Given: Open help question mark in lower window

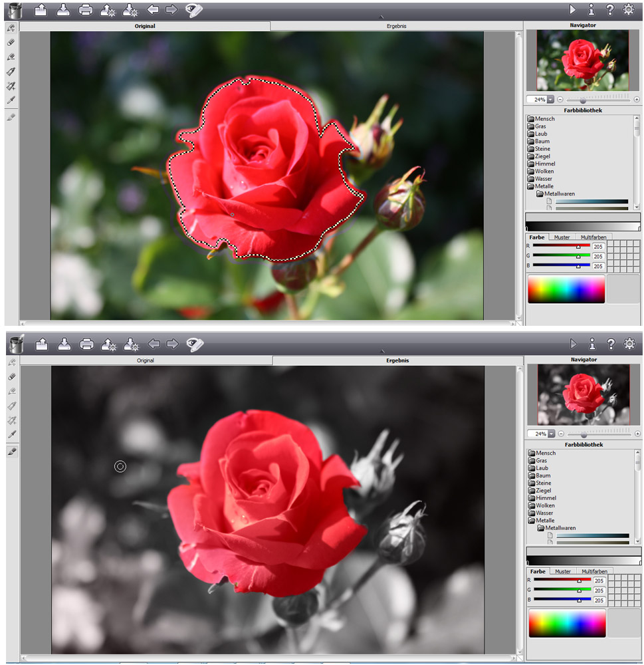Looking at the screenshot, I should click(611, 344).
